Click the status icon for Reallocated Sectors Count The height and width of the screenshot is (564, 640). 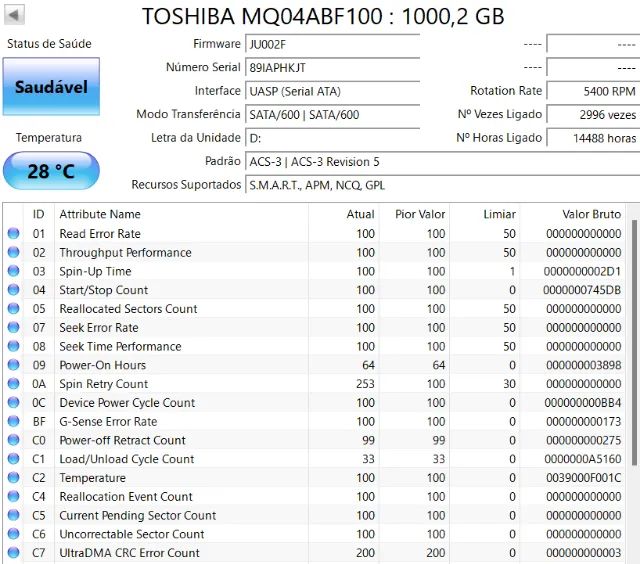point(13,309)
